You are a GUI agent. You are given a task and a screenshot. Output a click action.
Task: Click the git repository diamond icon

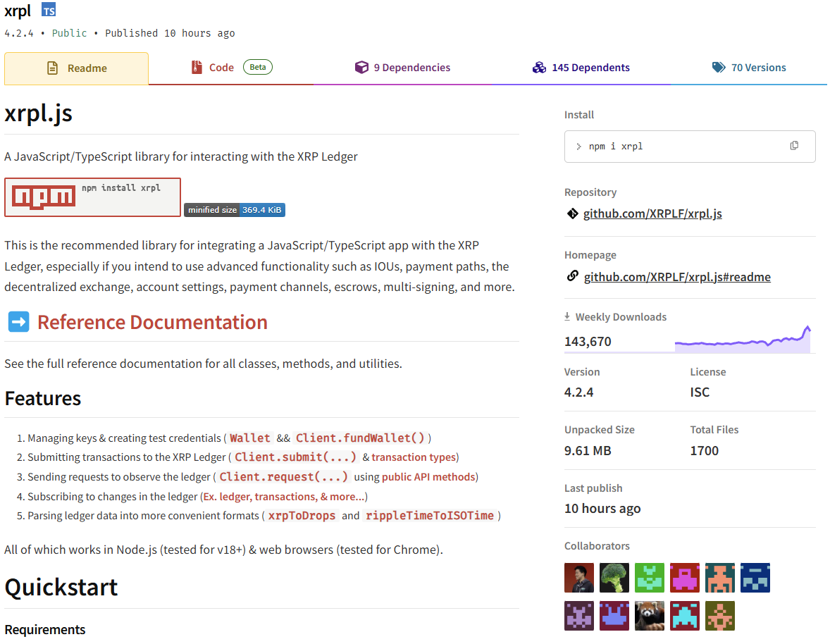click(572, 213)
